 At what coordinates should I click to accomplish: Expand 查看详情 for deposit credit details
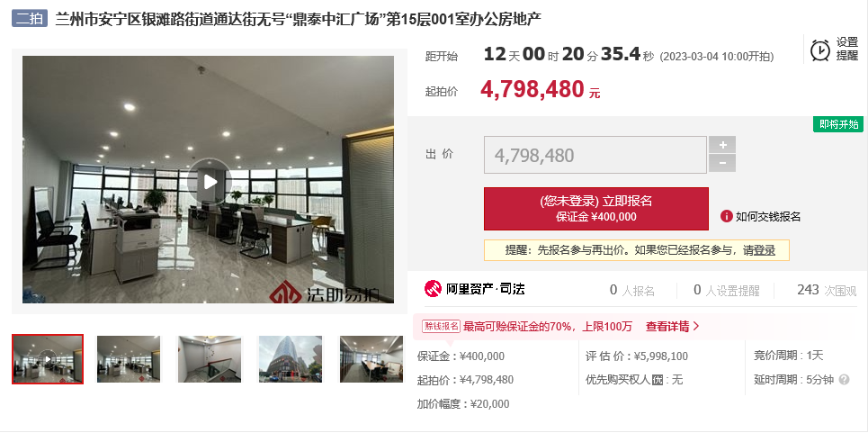(673, 326)
